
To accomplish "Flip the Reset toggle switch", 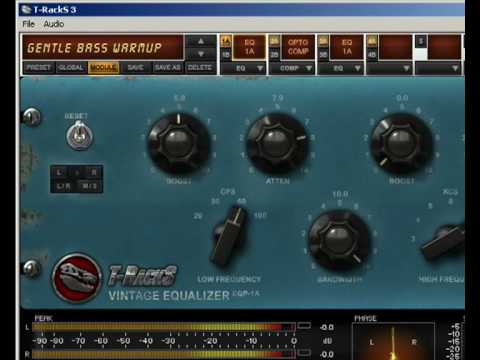I will coord(79,135).
